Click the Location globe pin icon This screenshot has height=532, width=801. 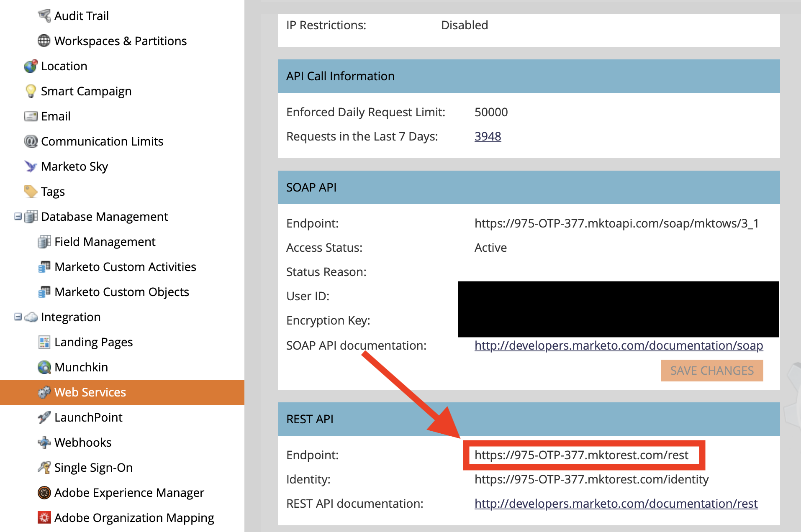click(31, 66)
